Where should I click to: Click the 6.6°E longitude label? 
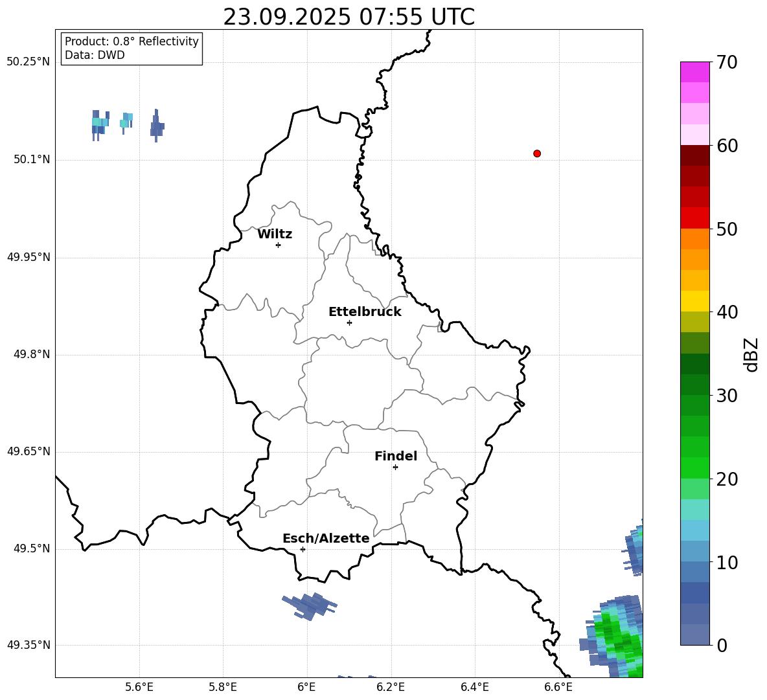point(558,687)
